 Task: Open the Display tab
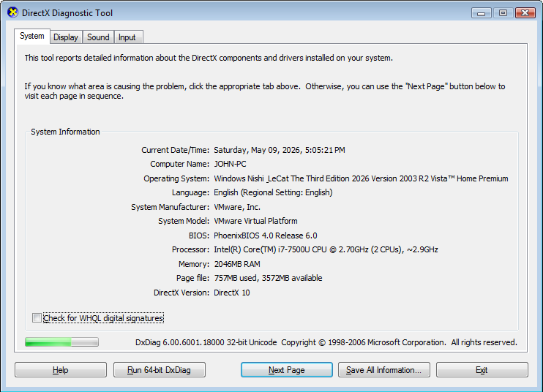pos(66,37)
